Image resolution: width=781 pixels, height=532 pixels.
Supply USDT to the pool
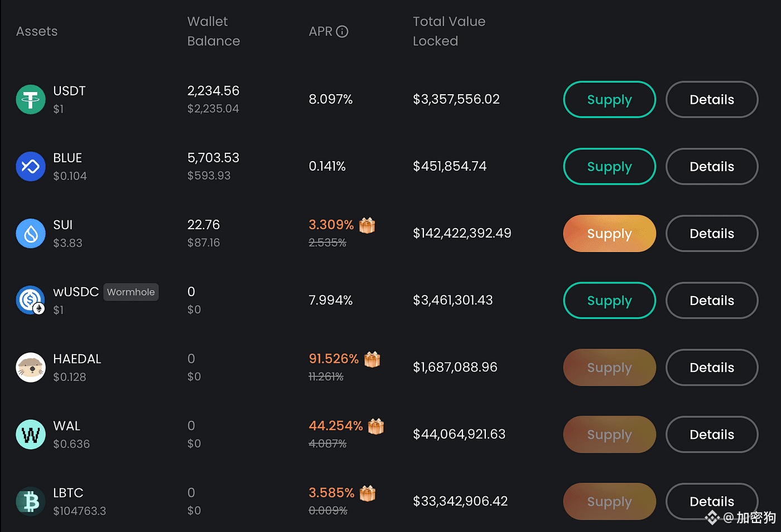tap(610, 99)
